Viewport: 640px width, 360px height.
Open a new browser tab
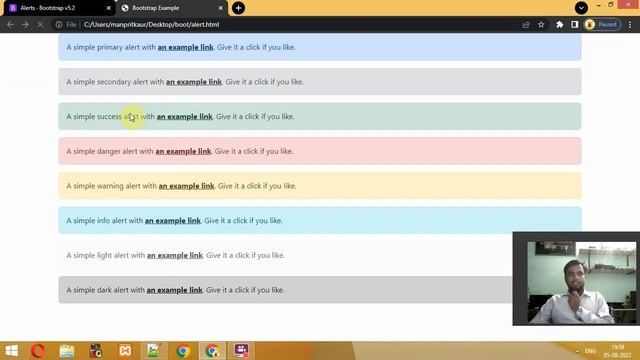[x=238, y=8]
